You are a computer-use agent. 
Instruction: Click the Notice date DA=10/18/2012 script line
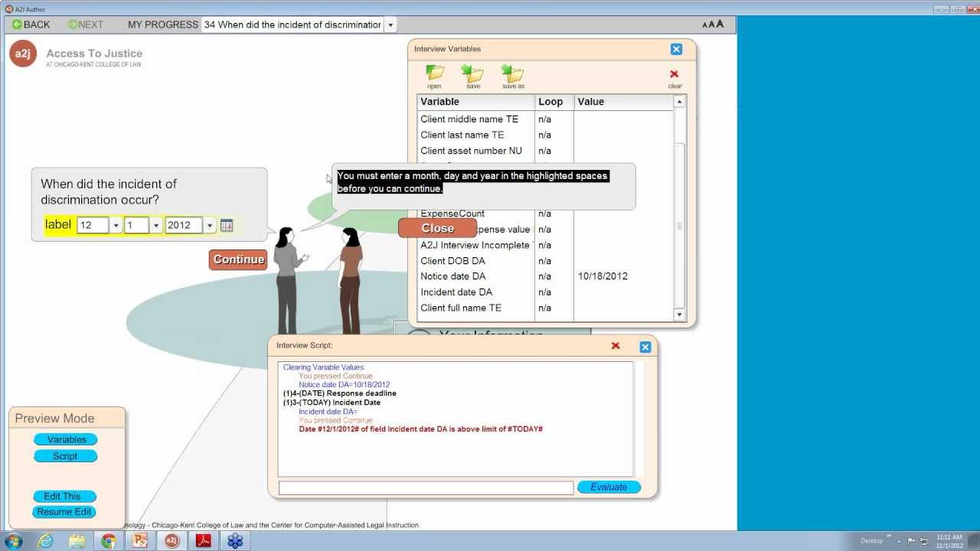point(344,385)
